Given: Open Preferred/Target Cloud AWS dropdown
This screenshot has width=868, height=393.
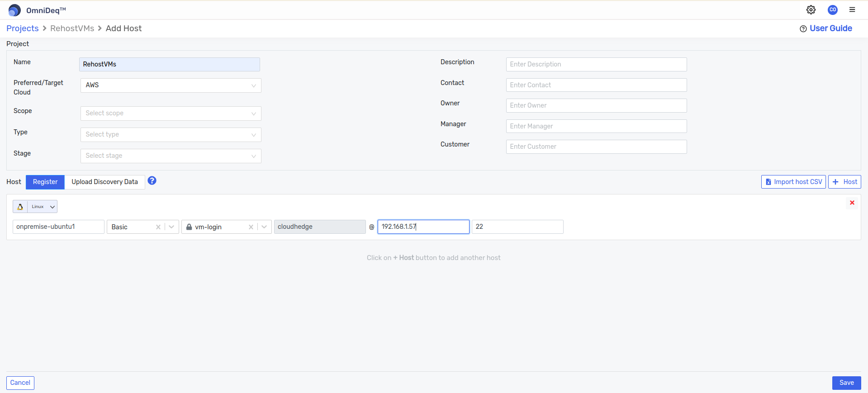Looking at the screenshot, I should tap(171, 85).
